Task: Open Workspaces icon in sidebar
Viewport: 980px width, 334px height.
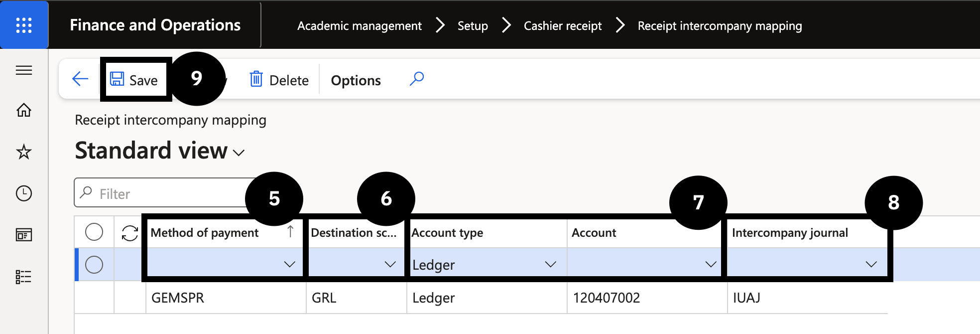Action: 24,235
